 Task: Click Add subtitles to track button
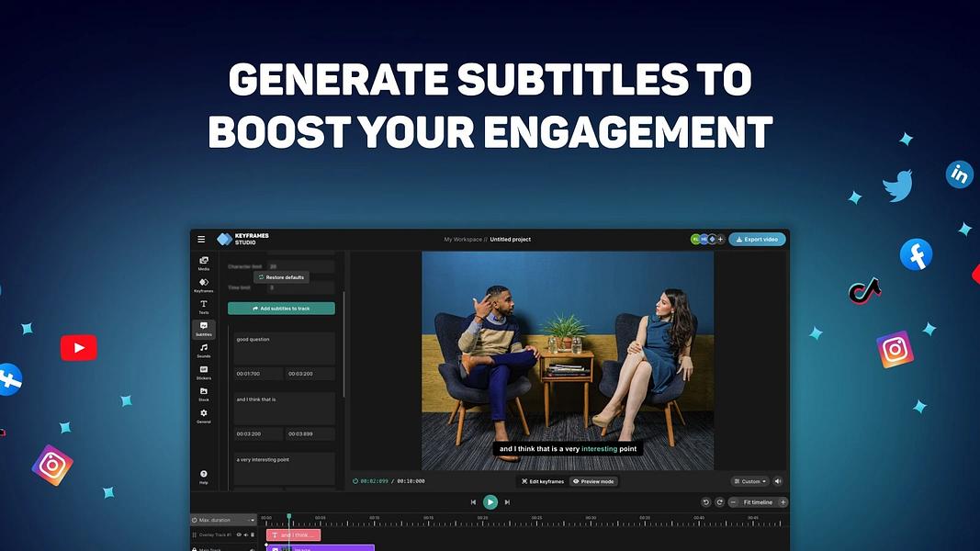coord(281,309)
